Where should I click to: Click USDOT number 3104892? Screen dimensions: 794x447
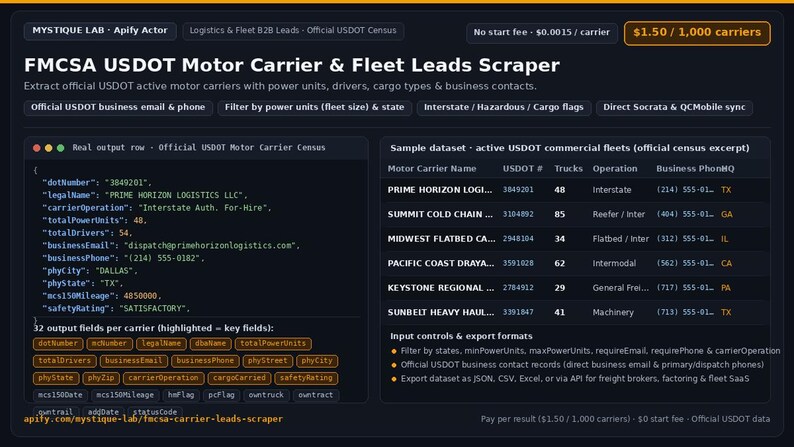(518, 214)
